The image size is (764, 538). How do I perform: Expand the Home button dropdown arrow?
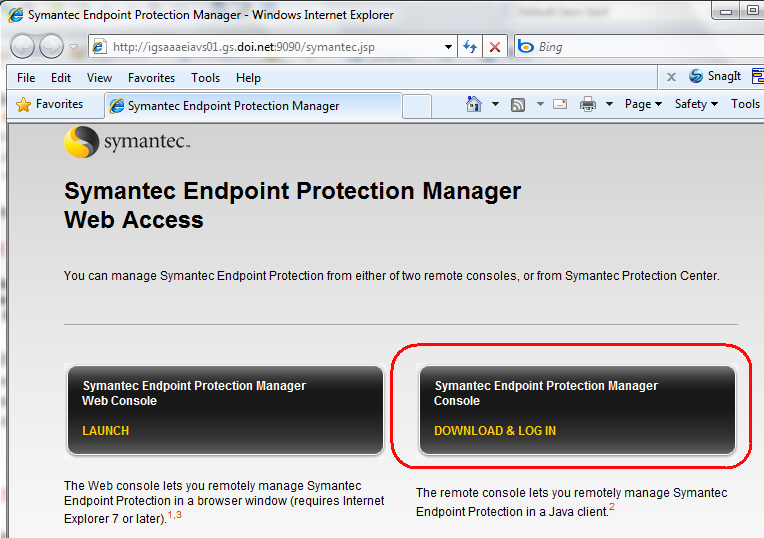(495, 104)
